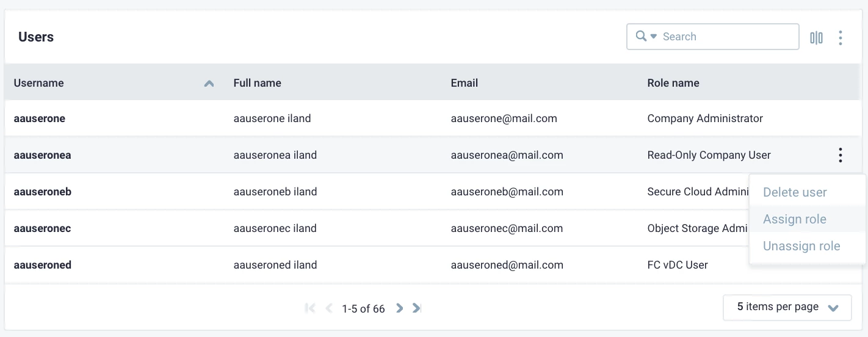
Task: Click into the Search input field
Action: click(x=726, y=37)
